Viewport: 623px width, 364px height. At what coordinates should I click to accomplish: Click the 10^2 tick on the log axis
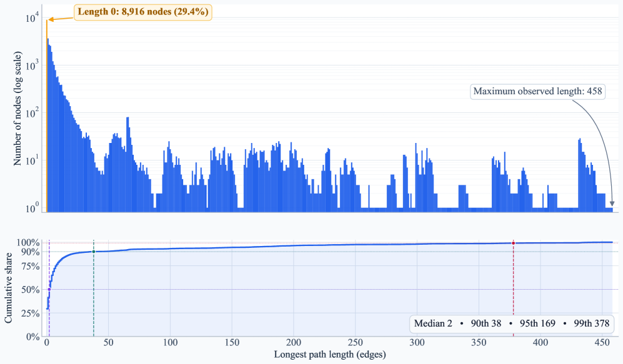click(x=32, y=113)
